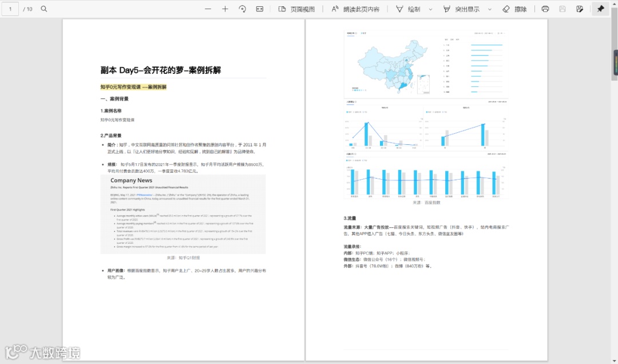Zoom out with the minus icon
This screenshot has width=618, height=364.
pos(208,9)
